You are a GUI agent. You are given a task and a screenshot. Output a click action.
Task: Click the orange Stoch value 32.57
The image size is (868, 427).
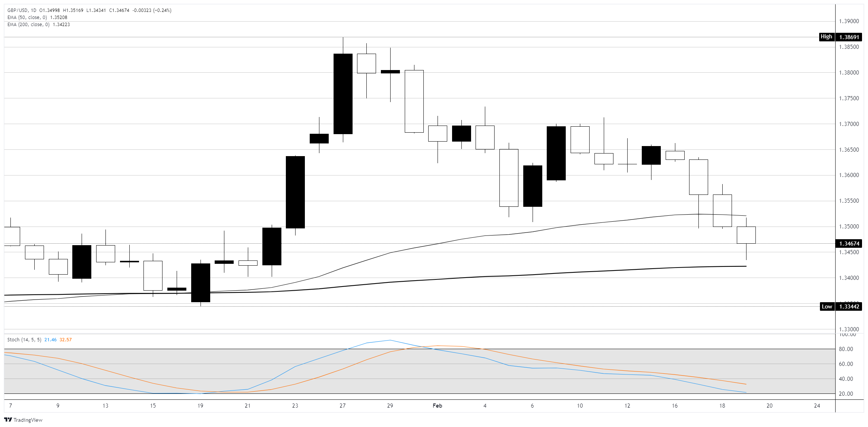click(66, 340)
